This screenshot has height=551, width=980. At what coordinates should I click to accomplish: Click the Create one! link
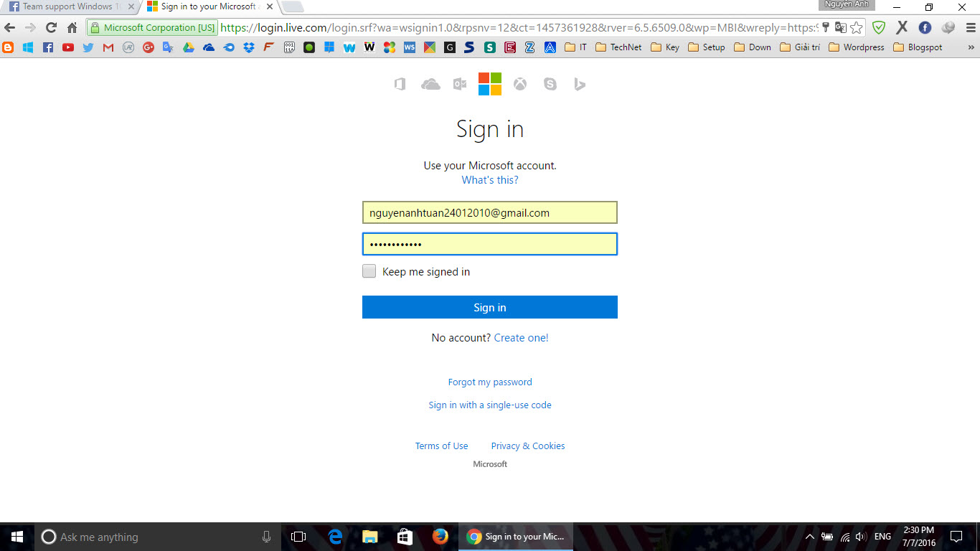pyautogui.click(x=522, y=338)
